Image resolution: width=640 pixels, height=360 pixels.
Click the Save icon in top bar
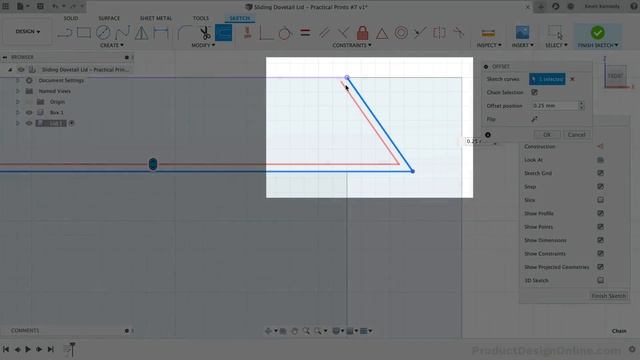(x=40, y=7)
